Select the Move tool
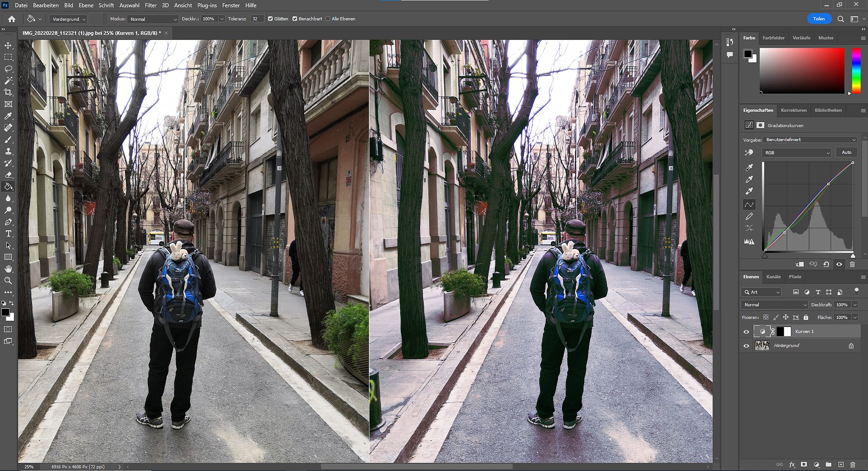The height and width of the screenshot is (471, 868). [x=8, y=46]
